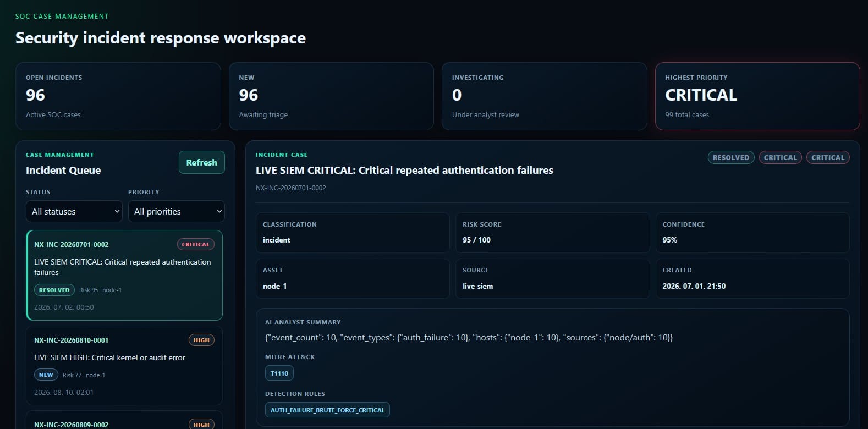This screenshot has width=868, height=429.
Task: Click the NEW status tag on NX-INC-20260810-0001
Action: coord(46,375)
